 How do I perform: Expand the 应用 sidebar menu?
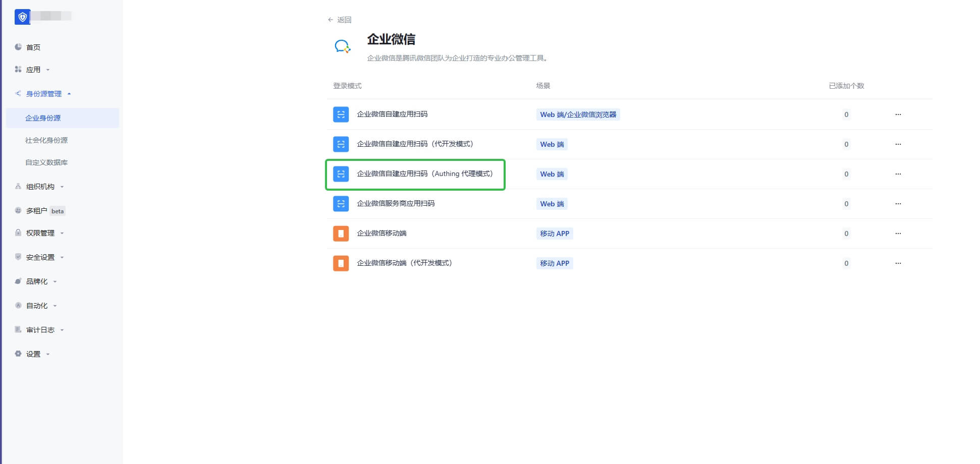(33, 70)
